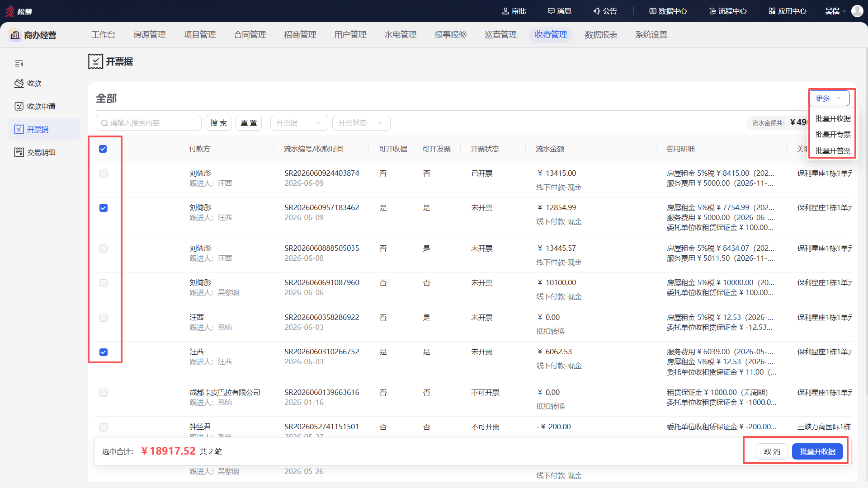Open the 收款申请 sidebar icon
868x488 pixels.
19,106
